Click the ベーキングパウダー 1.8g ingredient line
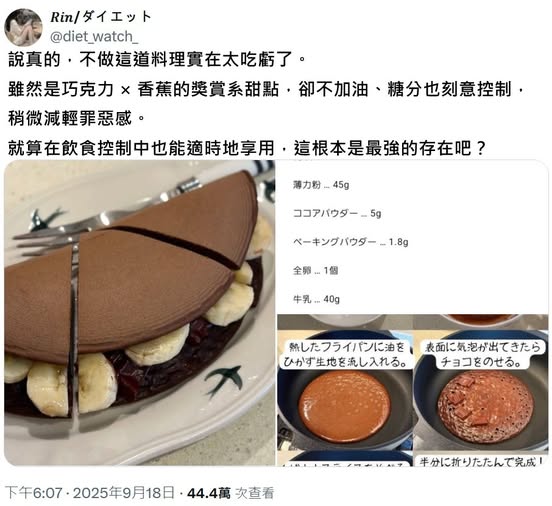The width and height of the screenshot is (552, 506). point(350,242)
